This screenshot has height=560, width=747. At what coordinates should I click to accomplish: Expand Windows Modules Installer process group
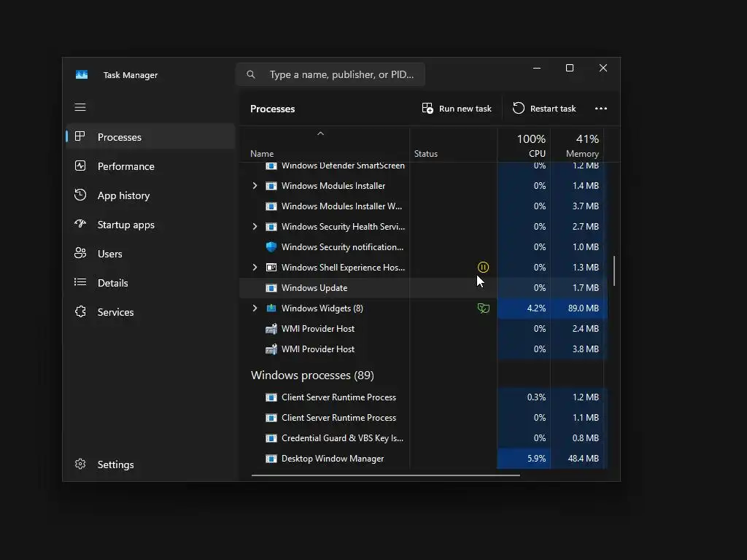pyautogui.click(x=255, y=186)
